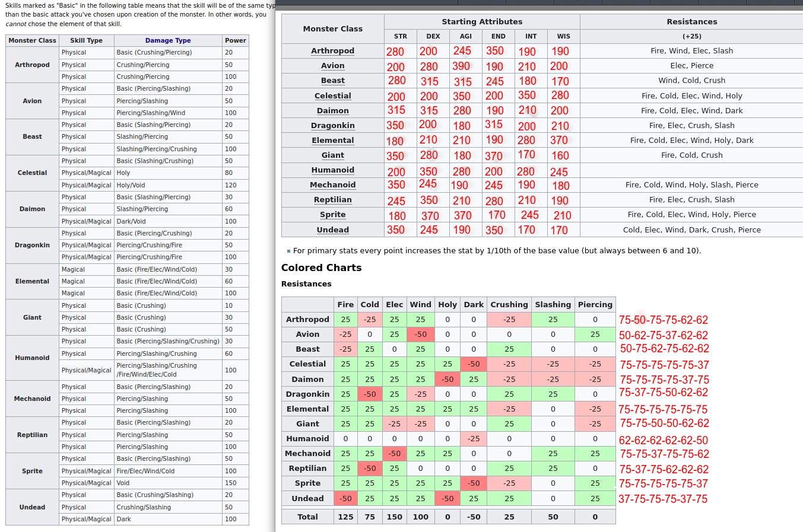The image size is (803, 532).
Task: Open Avion link in Starting Attributes table
Action: [x=332, y=66]
